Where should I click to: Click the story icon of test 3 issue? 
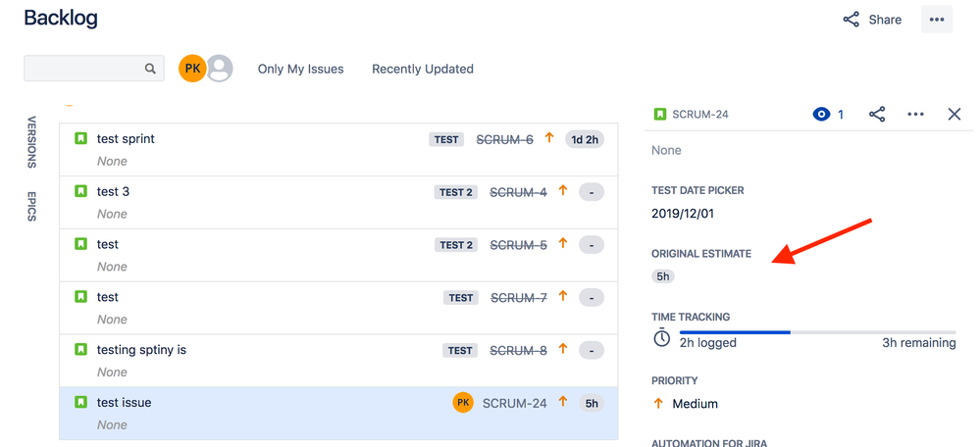pos(80,191)
